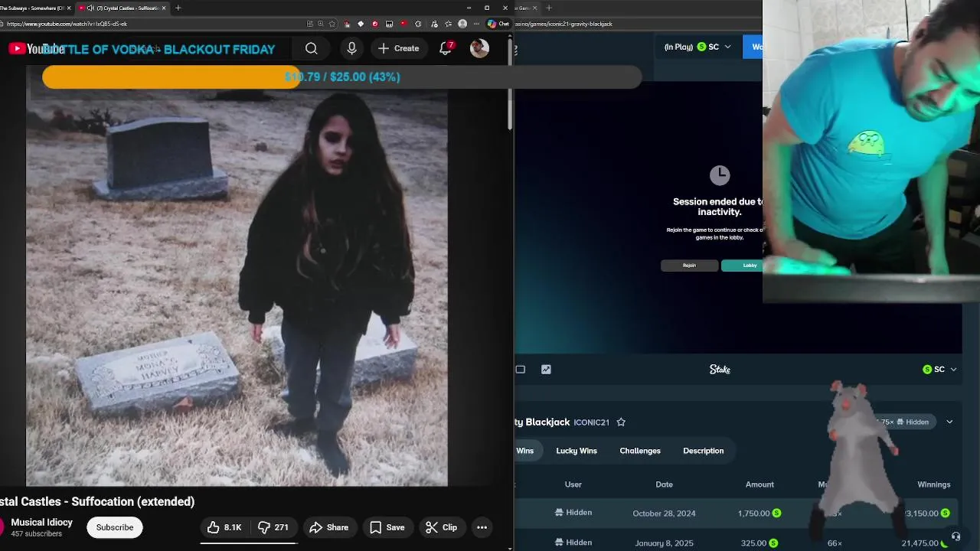Open the YouTube home logo
The width and height of the screenshot is (980, 551).
coord(36,49)
